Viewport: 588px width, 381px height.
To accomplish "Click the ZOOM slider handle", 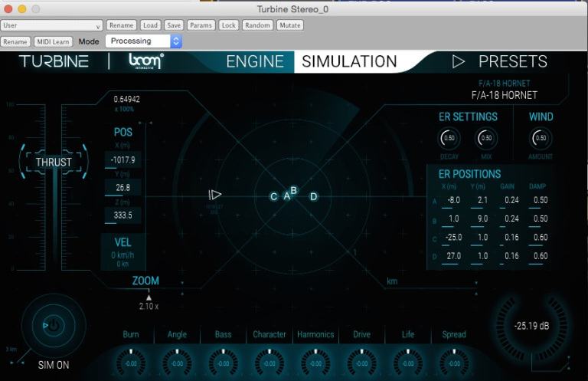I will (149, 297).
